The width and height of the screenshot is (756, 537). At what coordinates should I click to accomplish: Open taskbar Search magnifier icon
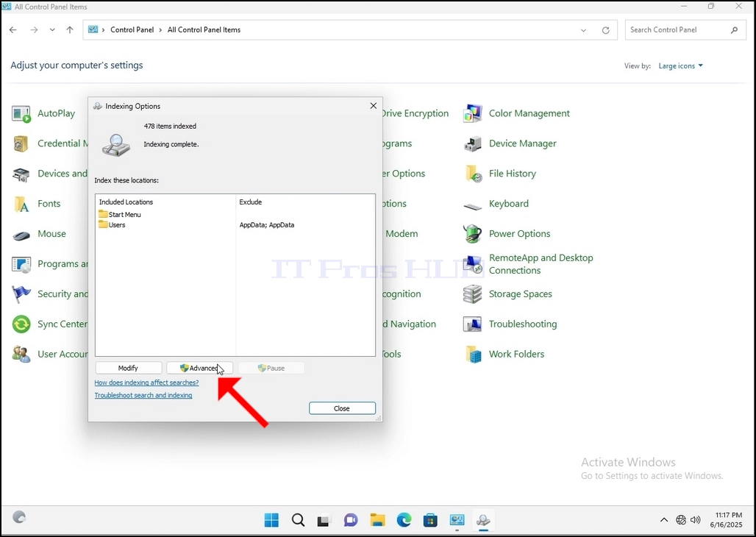pos(298,520)
